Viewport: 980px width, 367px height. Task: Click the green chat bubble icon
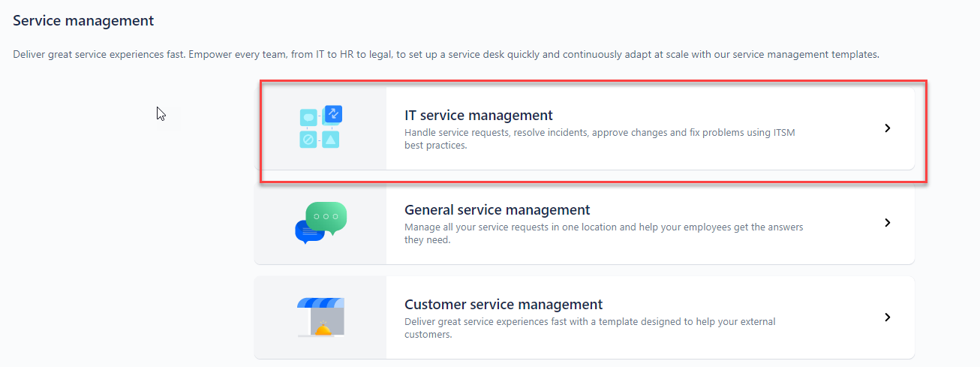[326, 217]
